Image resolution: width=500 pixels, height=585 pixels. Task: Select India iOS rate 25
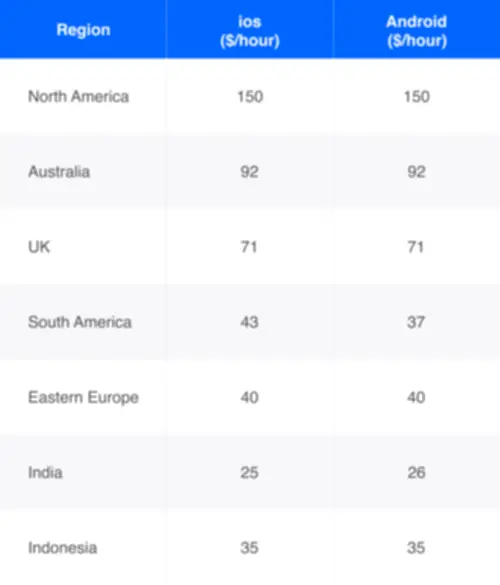(x=249, y=473)
